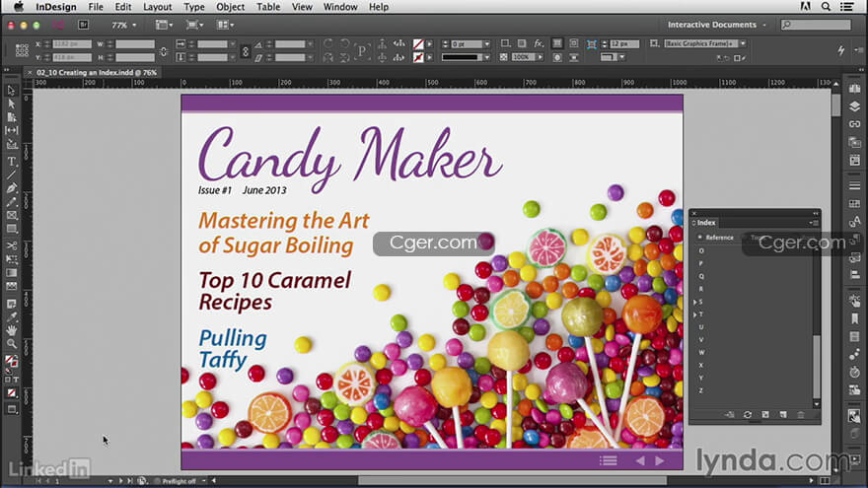This screenshot has height=488, width=868.
Task: Toggle Apply None color button in toolbox
Action: click(x=11, y=392)
